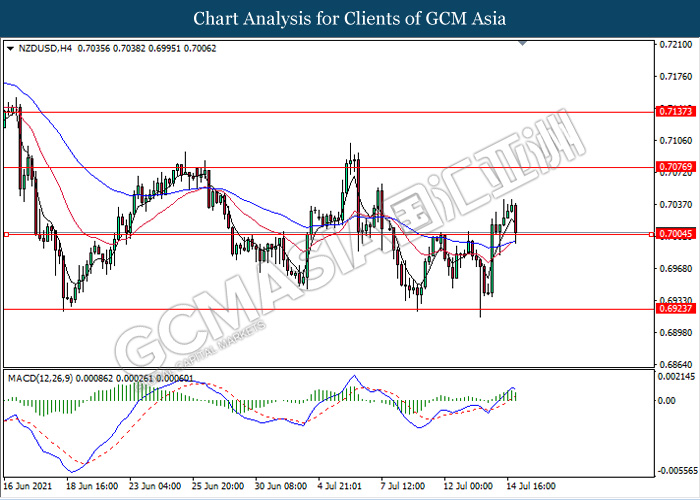Image resolution: width=700 pixels, height=500 pixels.
Task: Click the 0.70370 price scale value
Action: tap(676, 204)
